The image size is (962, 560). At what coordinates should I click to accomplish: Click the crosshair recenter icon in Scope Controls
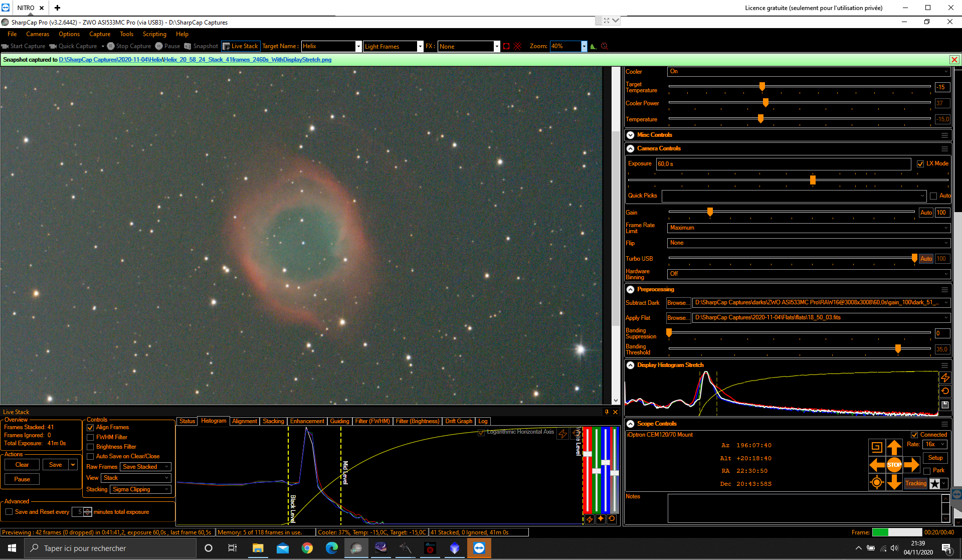[877, 482]
